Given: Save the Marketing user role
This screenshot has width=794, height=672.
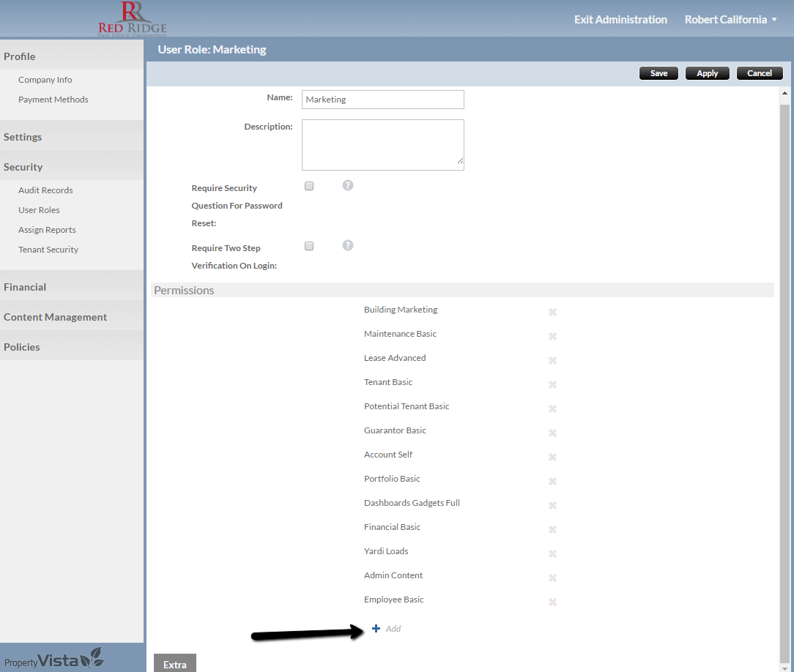Looking at the screenshot, I should tap(658, 73).
